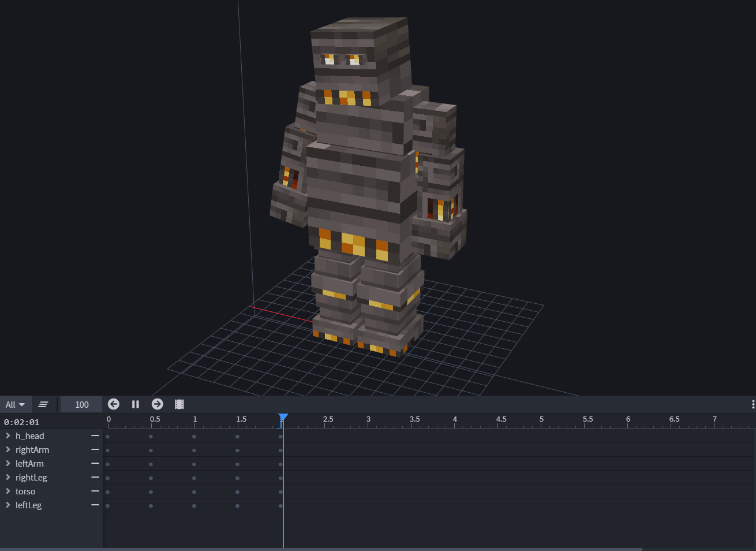Remove leftArm from timeline via dash icon
The height and width of the screenshot is (551, 756).
click(x=95, y=463)
